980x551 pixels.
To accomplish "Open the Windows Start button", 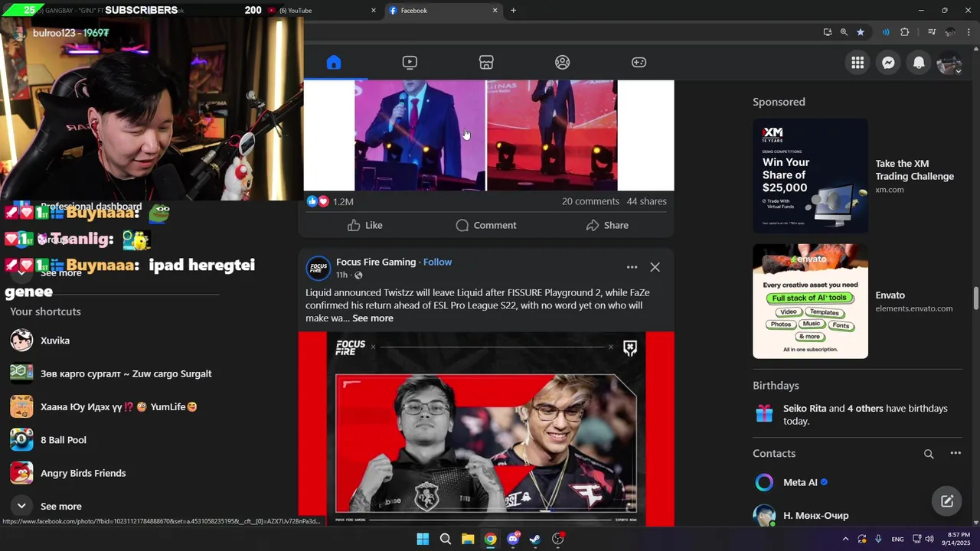I will (x=423, y=539).
